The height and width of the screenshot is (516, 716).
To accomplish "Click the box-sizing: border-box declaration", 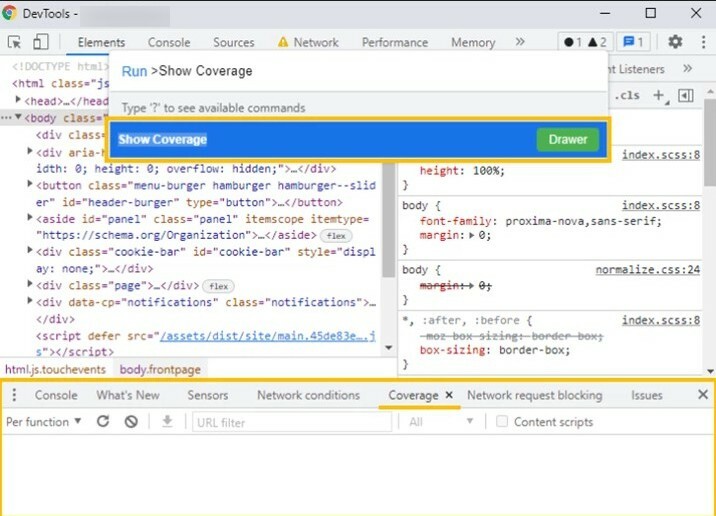I will click(x=495, y=350).
